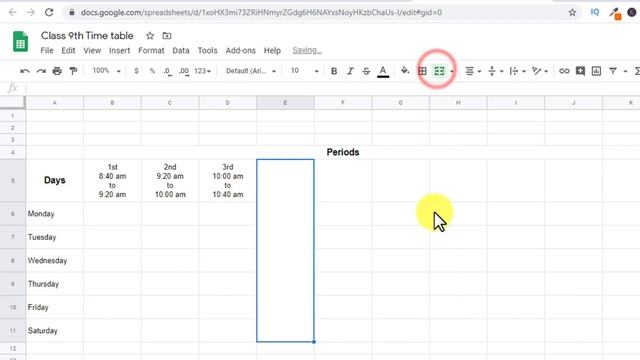Open the Borders tool
The image size is (640, 360).
coord(422,71)
